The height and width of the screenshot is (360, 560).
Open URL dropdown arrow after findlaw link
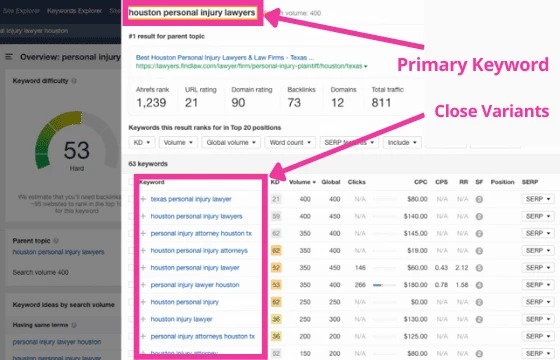click(366, 66)
